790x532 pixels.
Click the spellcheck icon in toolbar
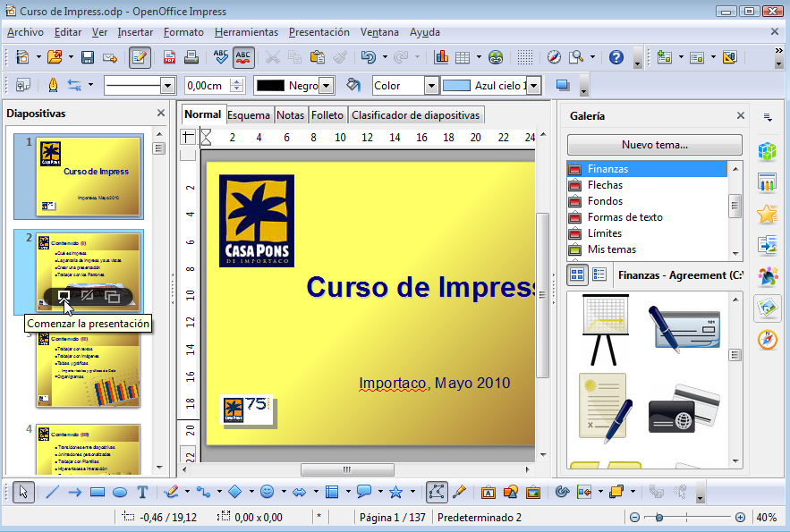point(220,57)
